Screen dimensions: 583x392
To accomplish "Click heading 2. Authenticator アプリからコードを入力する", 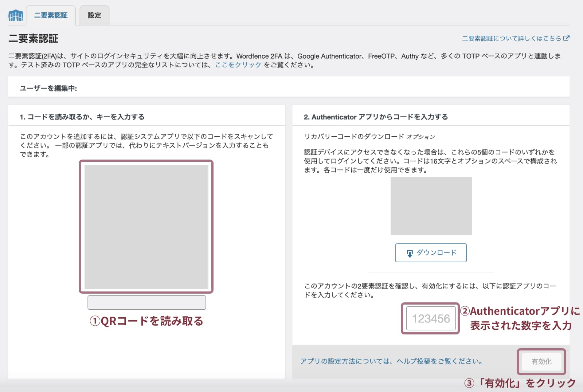I will [x=376, y=117].
